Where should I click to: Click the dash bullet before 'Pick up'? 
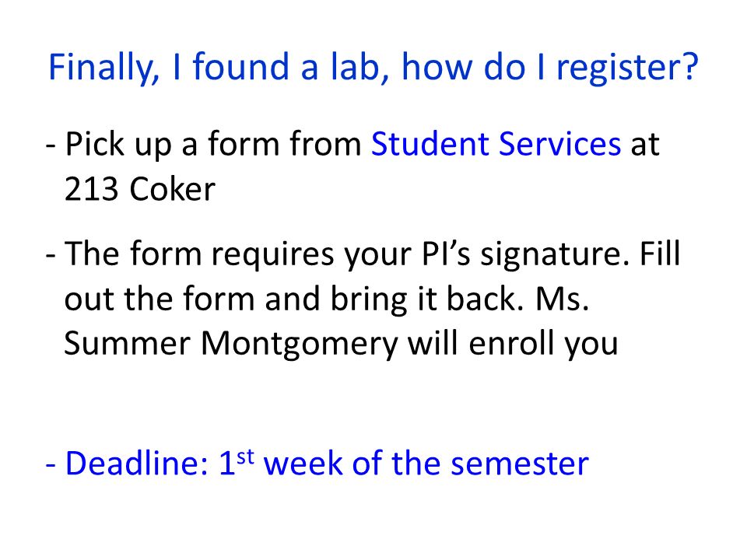[x=51, y=145]
